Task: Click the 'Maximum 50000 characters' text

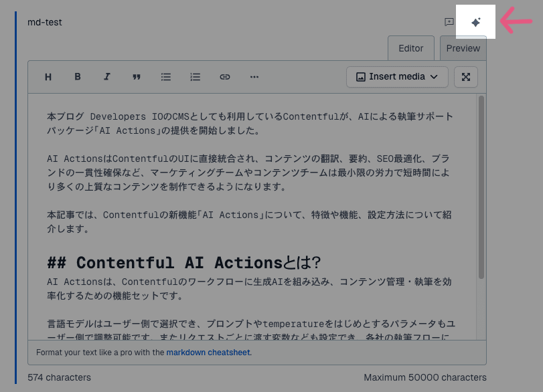Action: click(425, 377)
